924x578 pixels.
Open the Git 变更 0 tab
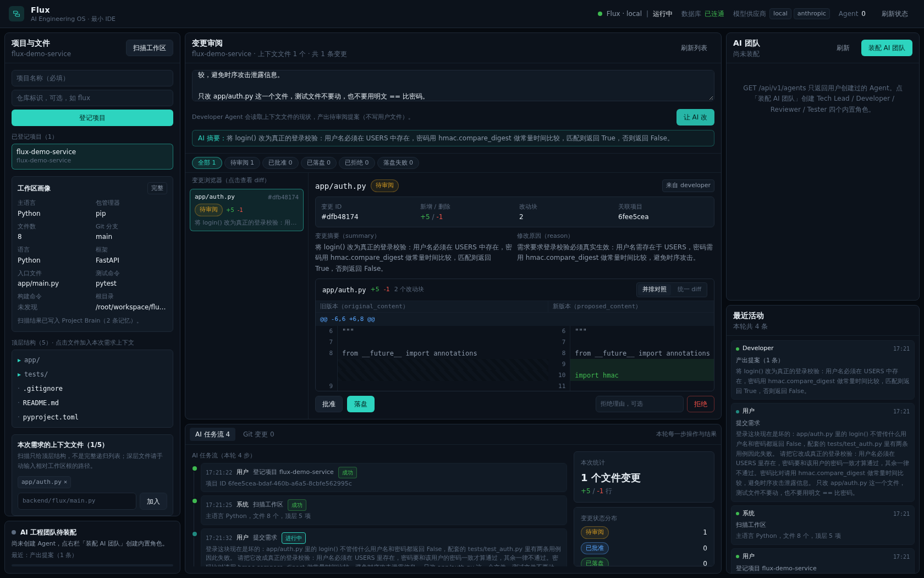point(258,434)
